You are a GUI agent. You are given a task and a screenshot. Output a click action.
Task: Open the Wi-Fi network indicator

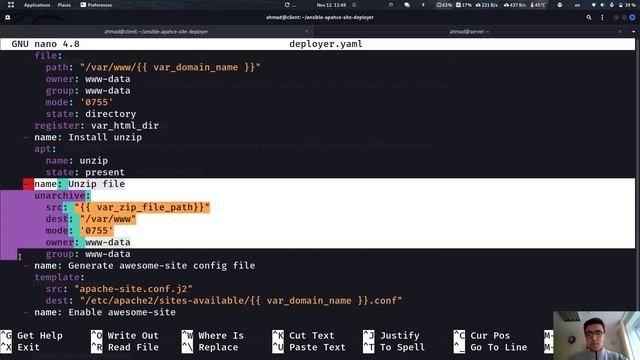[593, 5]
